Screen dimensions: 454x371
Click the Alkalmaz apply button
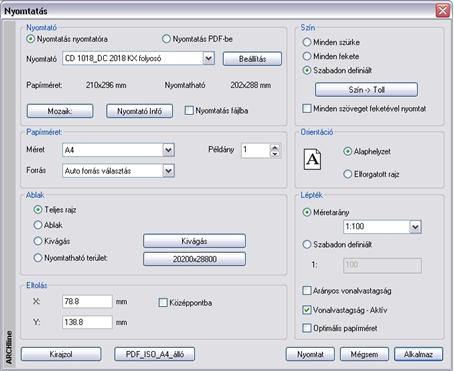tap(419, 354)
